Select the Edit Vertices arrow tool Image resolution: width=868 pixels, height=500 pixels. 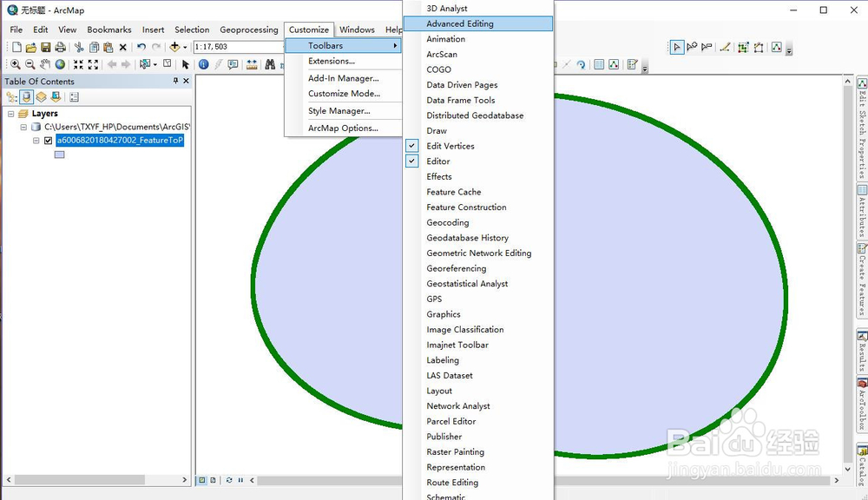(x=677, y=47)
